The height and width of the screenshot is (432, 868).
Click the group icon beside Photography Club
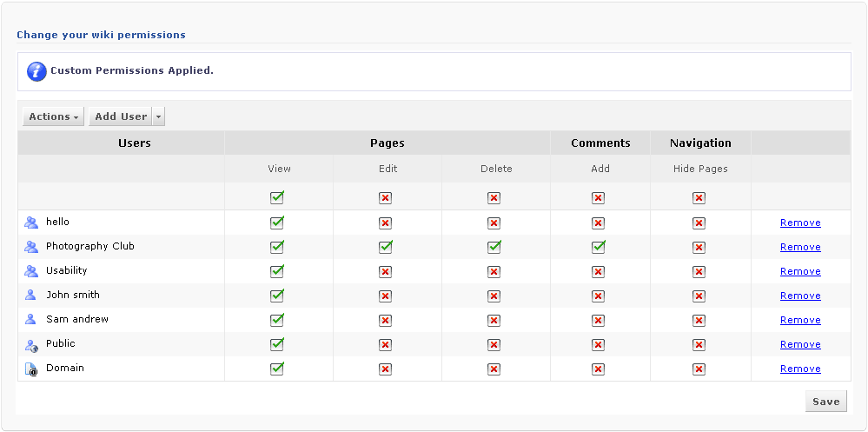(x=31, y=247)
